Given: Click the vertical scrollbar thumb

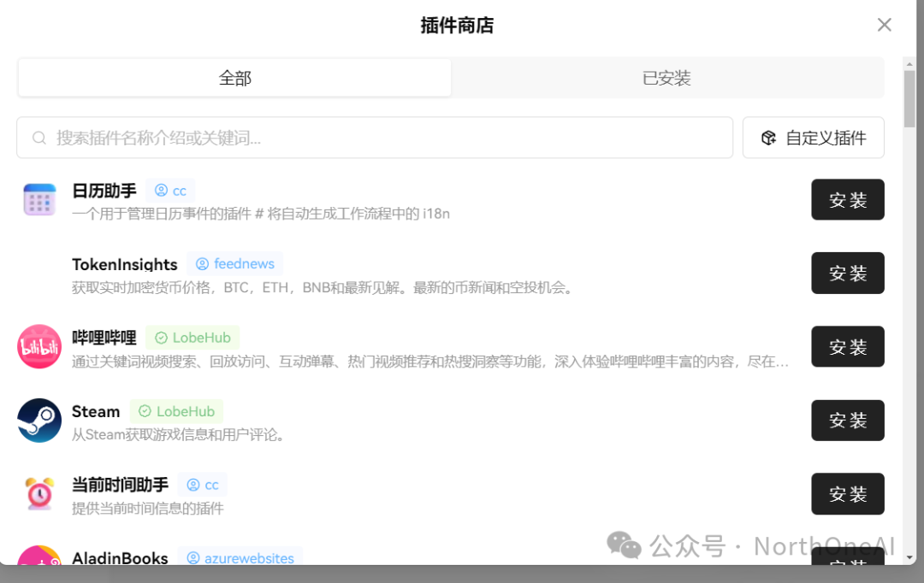Looking at the screenshot, I should tap(909, 99).
